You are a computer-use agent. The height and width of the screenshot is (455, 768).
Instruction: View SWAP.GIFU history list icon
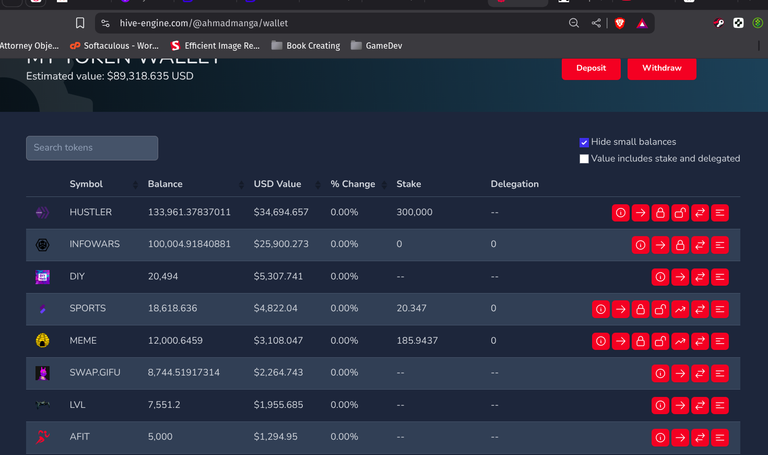click(720, 373)
